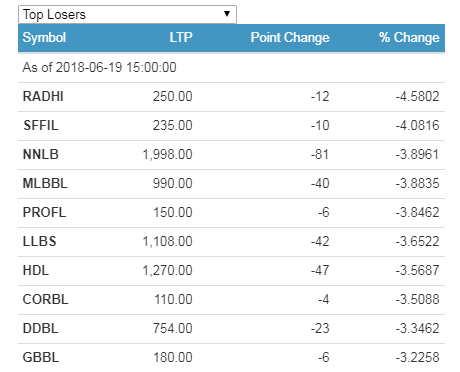The image size is (460, 372).
Task: Click the As of 2018-06-19 timestamp row
Action: (231, 68)
